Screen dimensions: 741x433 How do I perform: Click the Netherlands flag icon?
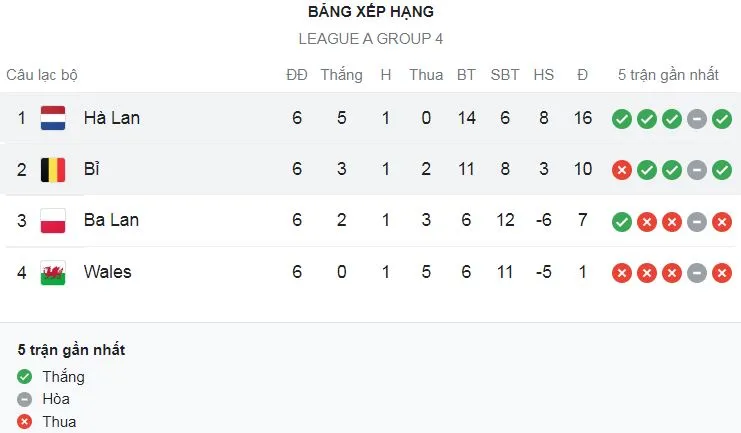tap(53, 118)
